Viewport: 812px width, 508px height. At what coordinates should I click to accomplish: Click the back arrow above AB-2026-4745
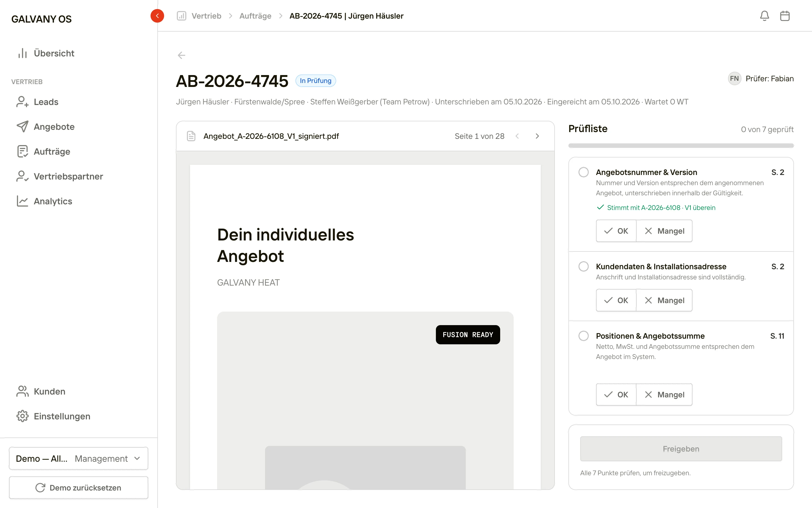coord(182,55)
